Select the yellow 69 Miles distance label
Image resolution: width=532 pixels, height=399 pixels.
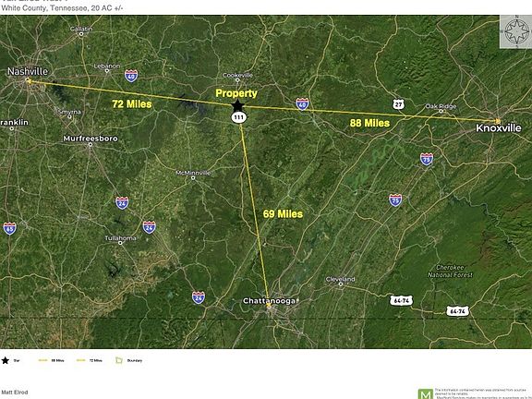(x=283, y=213)
